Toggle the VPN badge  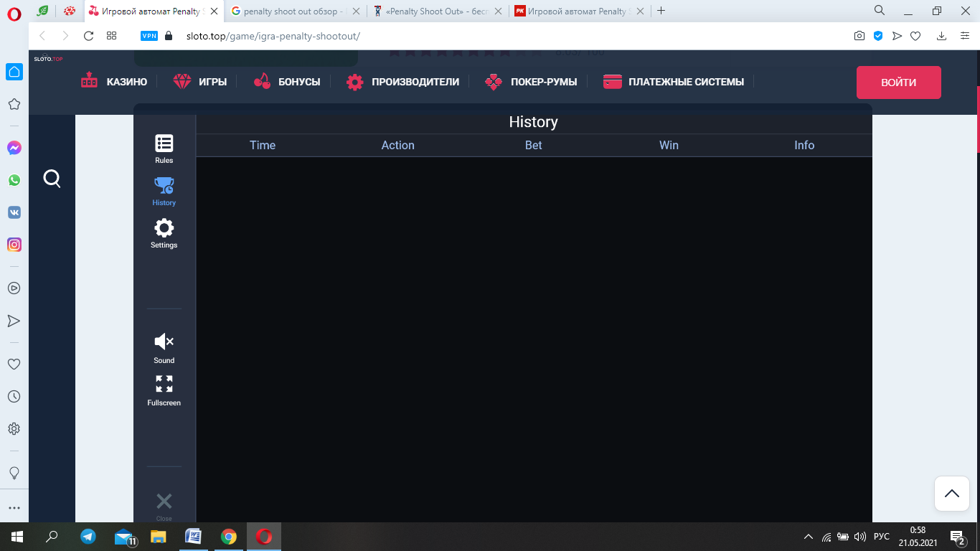(149, 36)
